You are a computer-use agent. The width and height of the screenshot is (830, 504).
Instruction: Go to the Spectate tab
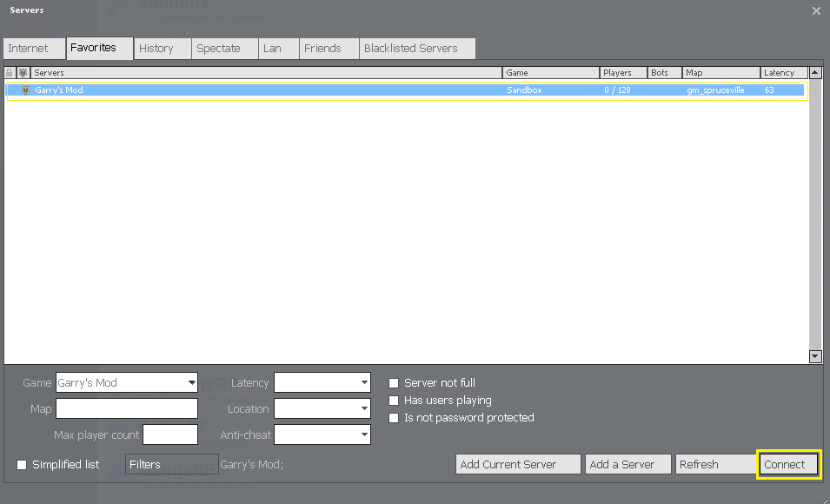click(224, 48)
